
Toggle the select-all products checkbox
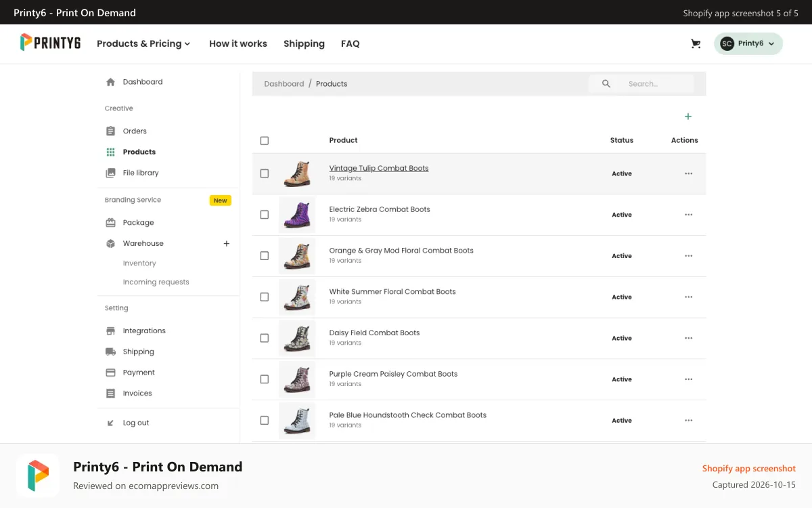265,141
